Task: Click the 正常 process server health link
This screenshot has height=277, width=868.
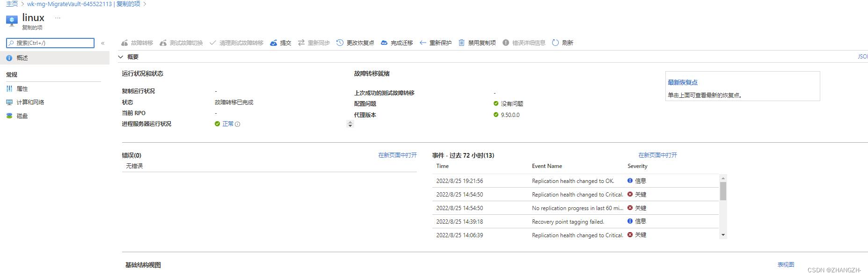Action: 228,124
